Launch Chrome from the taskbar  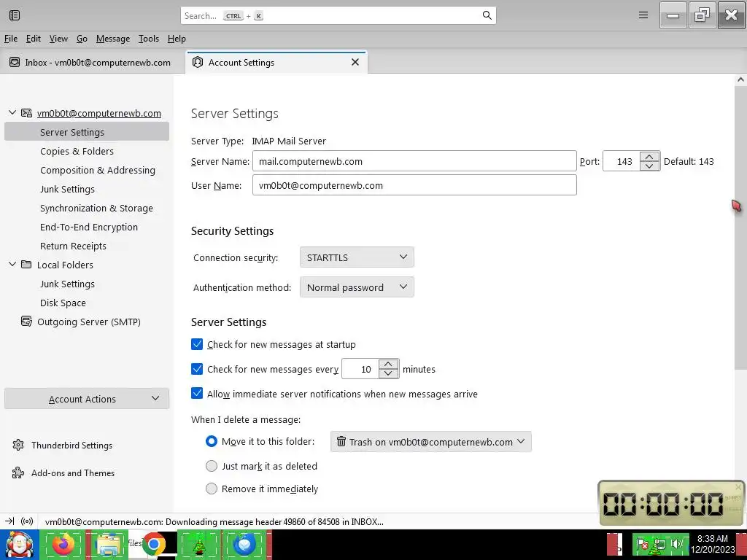[153, 544]
